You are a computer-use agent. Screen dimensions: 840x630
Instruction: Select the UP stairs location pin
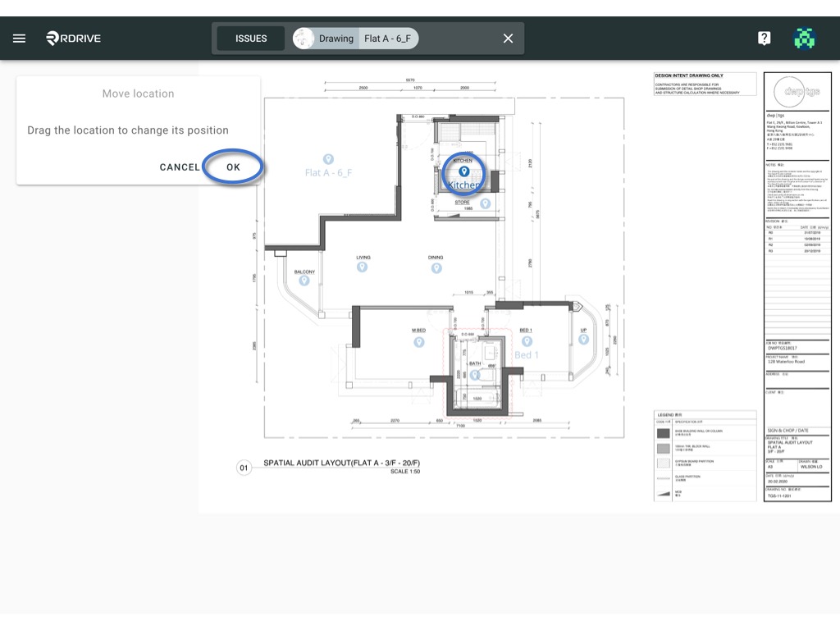[x=584, y=339]
